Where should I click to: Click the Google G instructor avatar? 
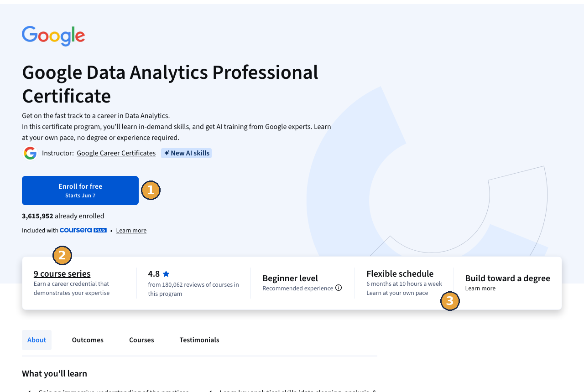(30, 153)
